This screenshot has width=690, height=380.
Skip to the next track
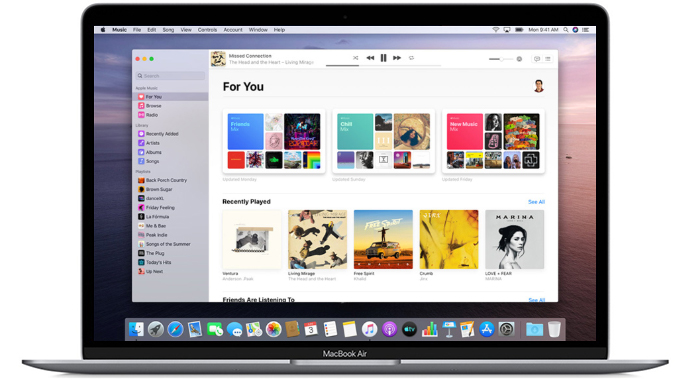coord(397,58)
